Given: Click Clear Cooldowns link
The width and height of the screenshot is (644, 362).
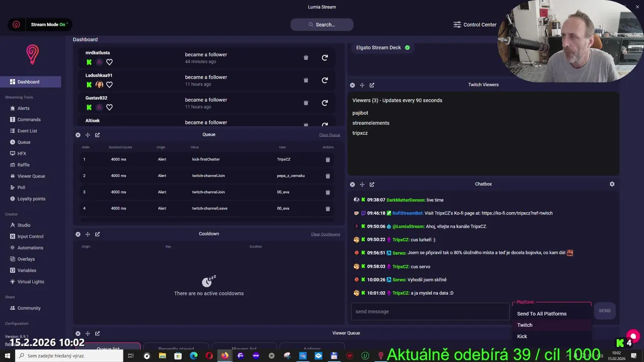Looking at the screenshot, I should point(326,234).
